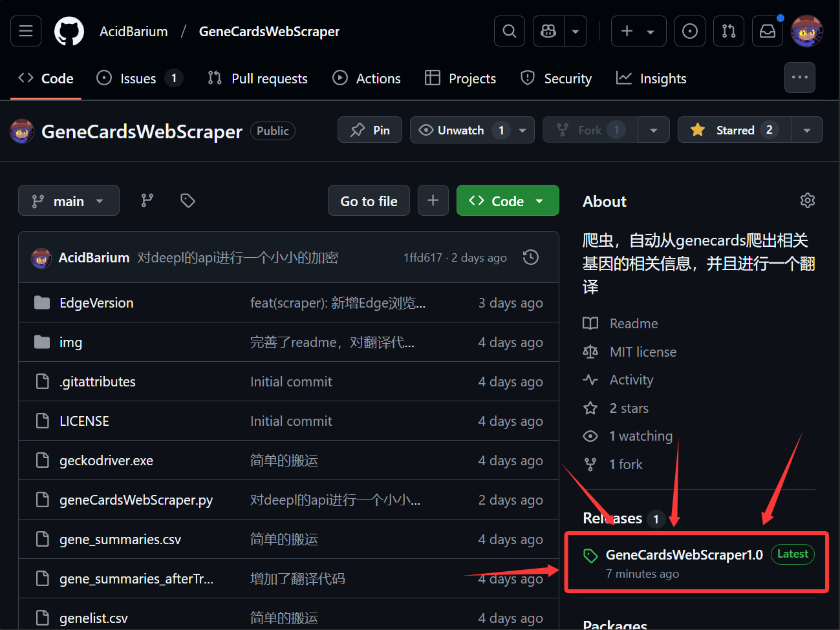Open the issues circle icon in the header
This screenshot has width=840, height=630.
click(690, 31)
